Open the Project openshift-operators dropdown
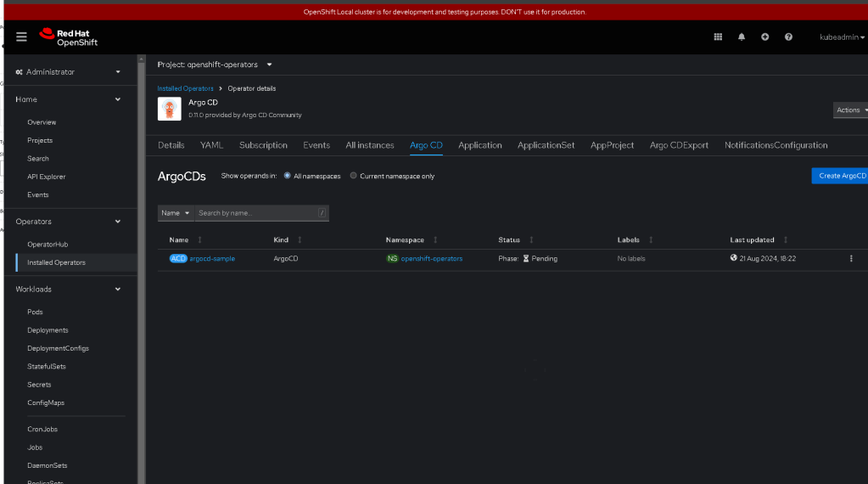The image size is (868, 484). [x=215, y=65]
